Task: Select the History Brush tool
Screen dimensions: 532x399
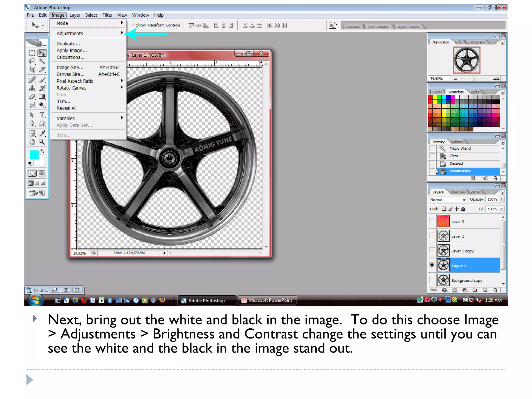Action: (x=42, y=88)
